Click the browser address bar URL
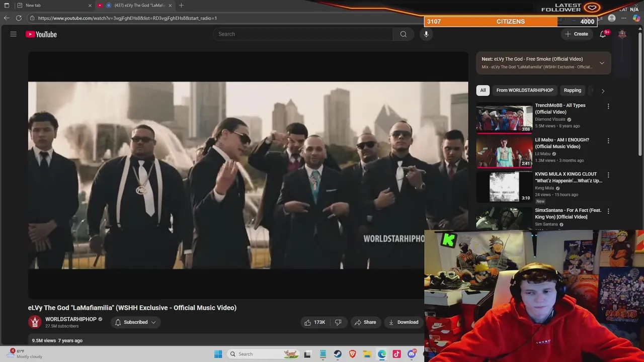Screen dimensions: 644x362 point(127,18)
